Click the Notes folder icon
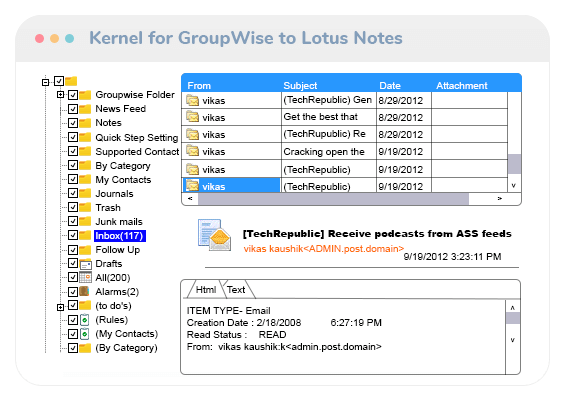This screenshot has height=401, width=565. pyautogui.click(x=85, y=123)
